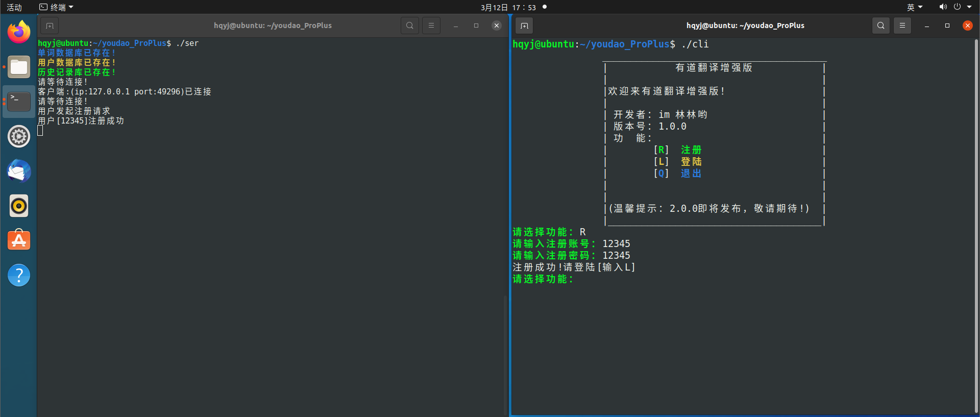
Task: Click the 有道翻译增强版 banner title
Action: tap(714, 68)
